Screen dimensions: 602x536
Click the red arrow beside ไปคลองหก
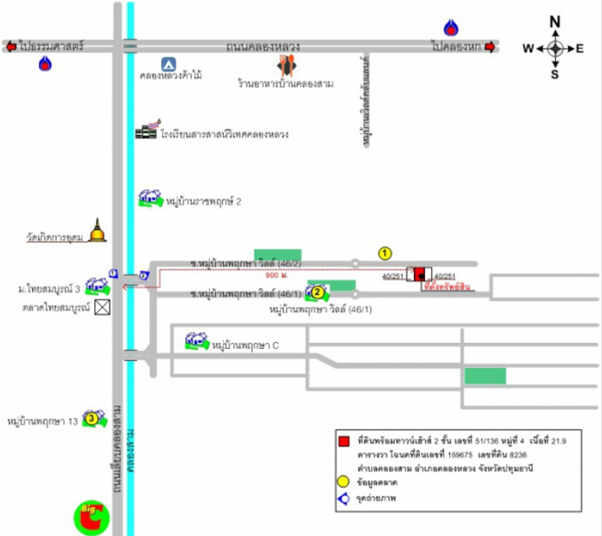pyautogui.click(x=490, y=46)
